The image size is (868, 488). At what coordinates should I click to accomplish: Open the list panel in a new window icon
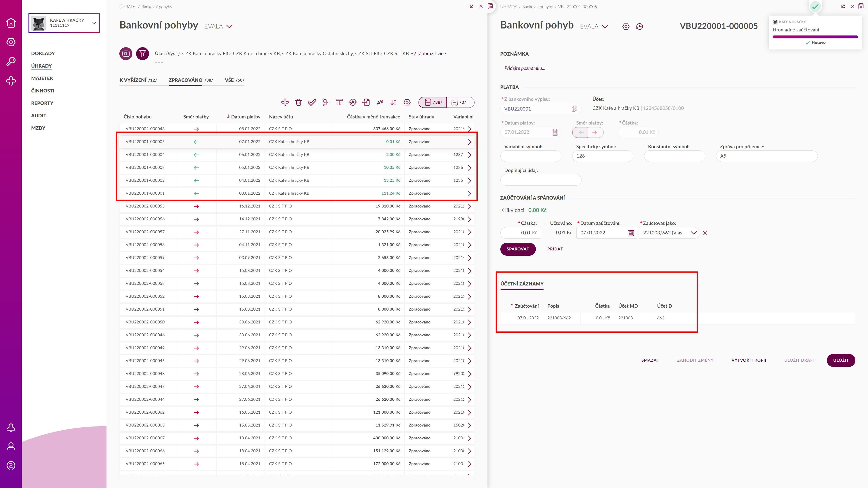(x=471, y=6)
